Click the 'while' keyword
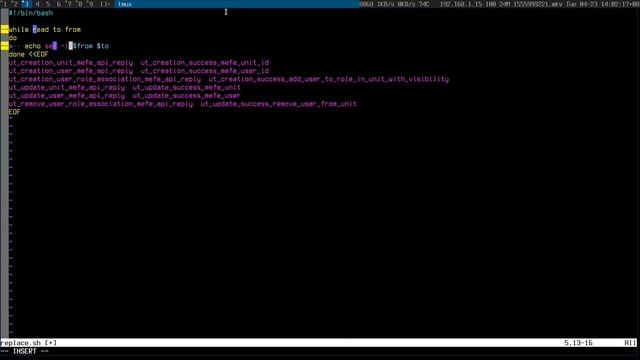The width and height of the screenshot is (640, 360). tap(19, 29)
